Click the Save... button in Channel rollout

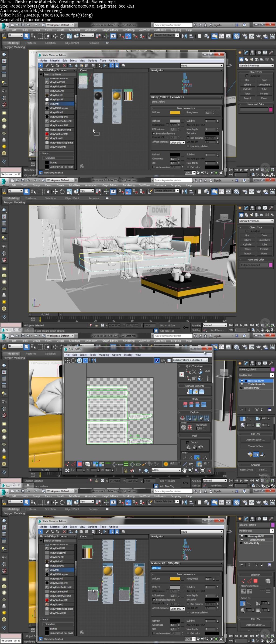[263, 470]
